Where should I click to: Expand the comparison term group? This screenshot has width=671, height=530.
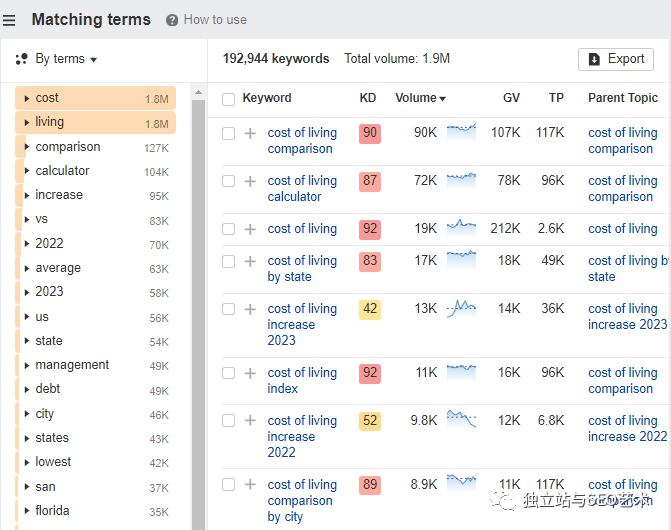(28, 147)
